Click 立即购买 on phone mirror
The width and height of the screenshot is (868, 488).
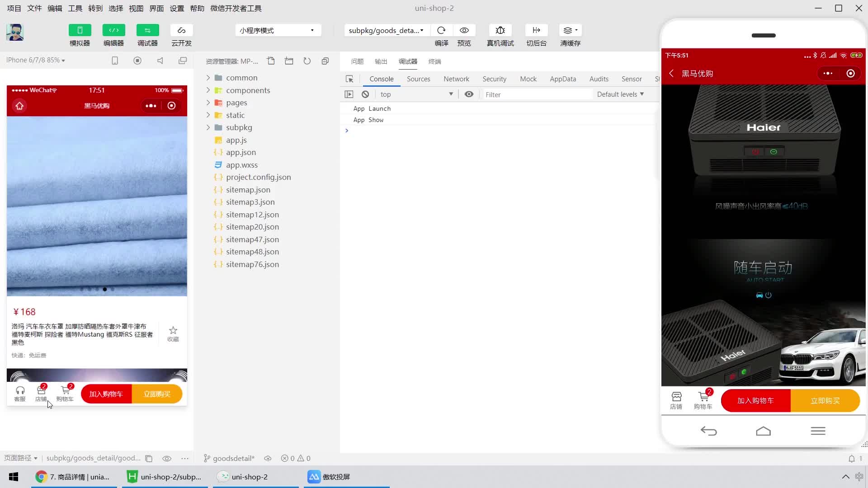point(825,401)
